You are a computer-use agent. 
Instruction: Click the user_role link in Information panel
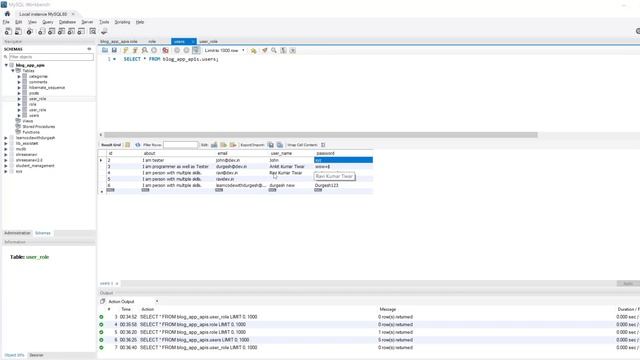point(38,257)
